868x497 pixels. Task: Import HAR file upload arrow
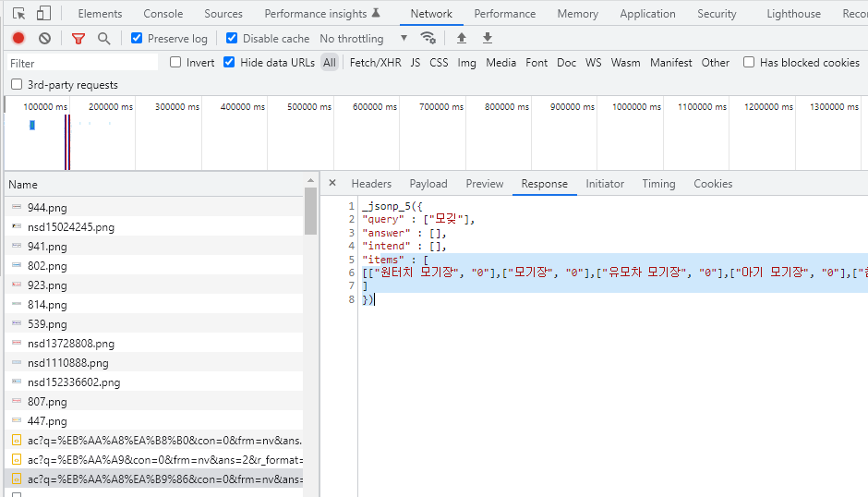461,38
